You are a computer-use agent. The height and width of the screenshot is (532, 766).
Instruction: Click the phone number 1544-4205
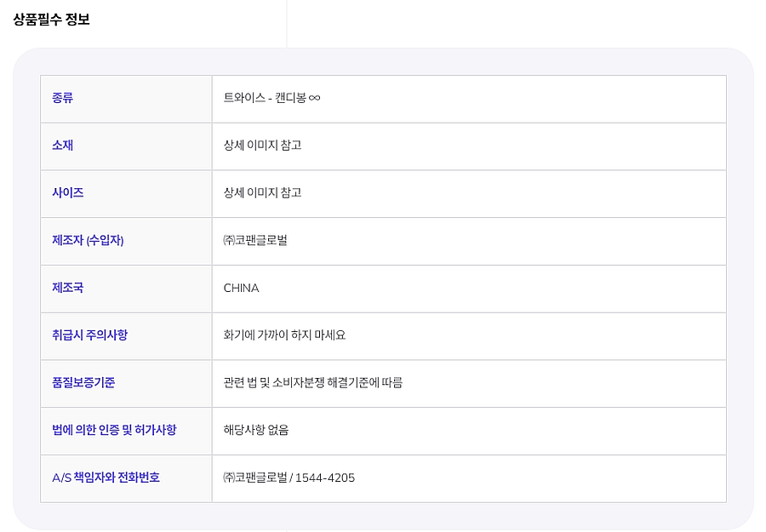pyautogui.click(x=326, y=478)
